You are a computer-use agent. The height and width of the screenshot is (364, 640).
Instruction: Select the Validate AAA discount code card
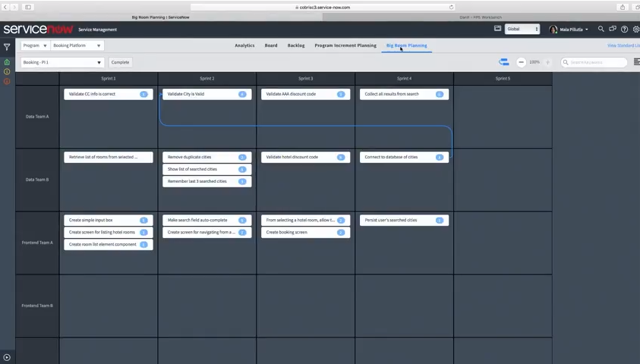[306, 94]
